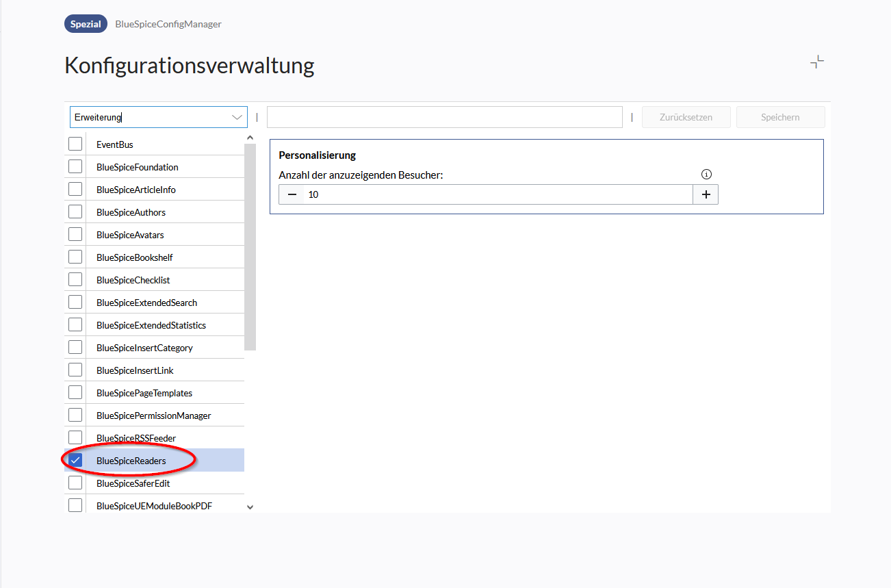Viewport: 891px width, 588px height.
Task: Click the info icon beside visitor count
Action: (707, 175)
